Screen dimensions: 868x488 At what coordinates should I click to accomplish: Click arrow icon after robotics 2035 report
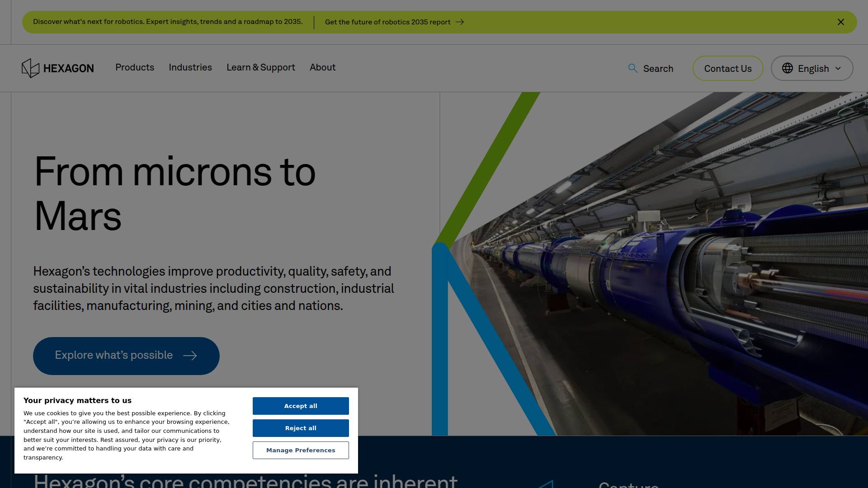(x=460, y=22)
